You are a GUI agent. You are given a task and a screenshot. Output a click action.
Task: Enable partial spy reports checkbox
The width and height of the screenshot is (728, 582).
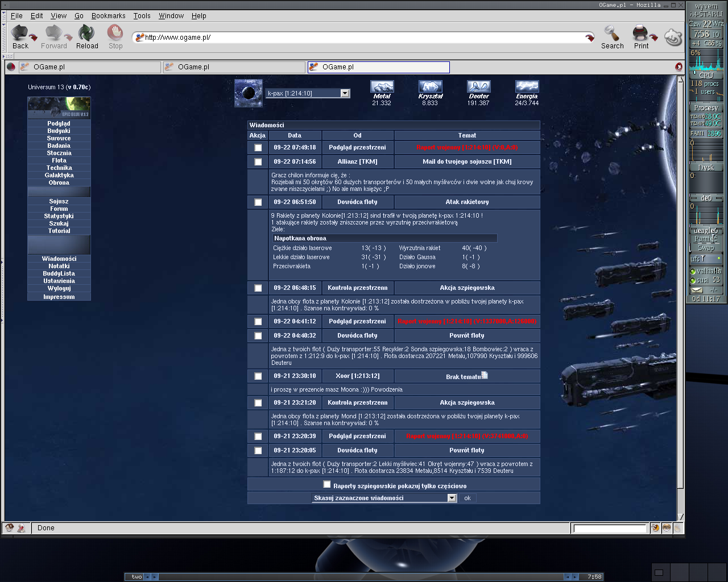327,485
